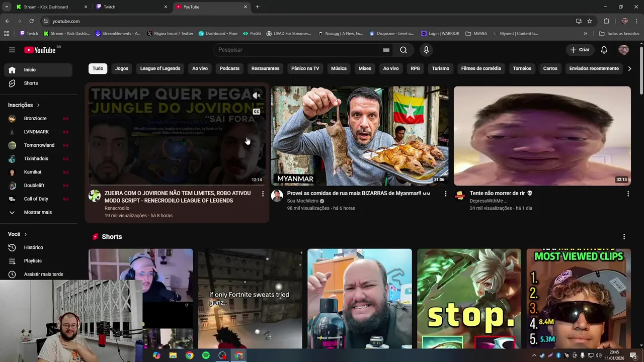
Task: Open the Most Viewed Clips Short
Action: 579,299
